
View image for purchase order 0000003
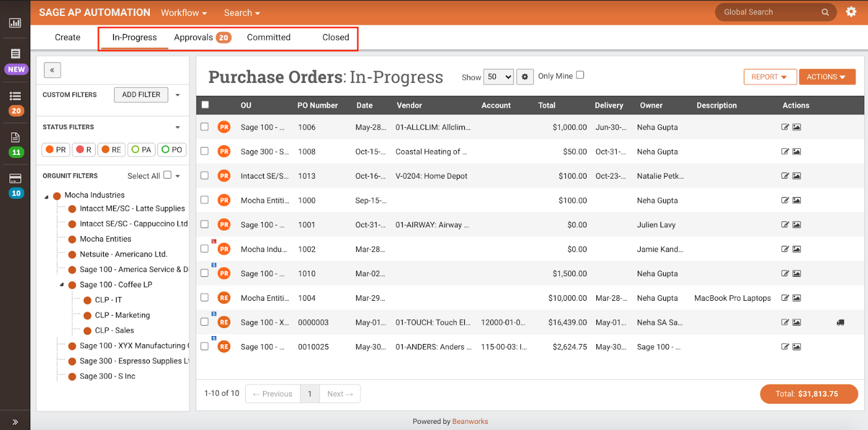(x=796, y=322)
